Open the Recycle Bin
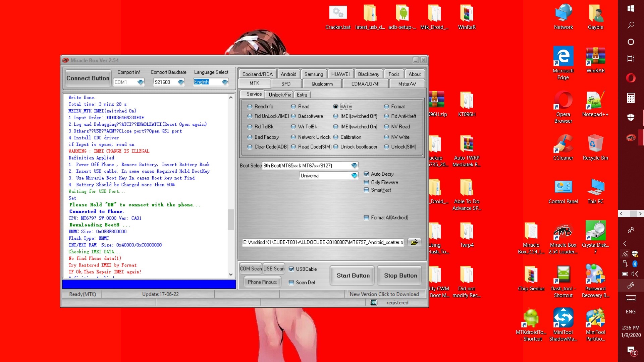This screenshot has width=644, height=362. [x=596, y=147]
